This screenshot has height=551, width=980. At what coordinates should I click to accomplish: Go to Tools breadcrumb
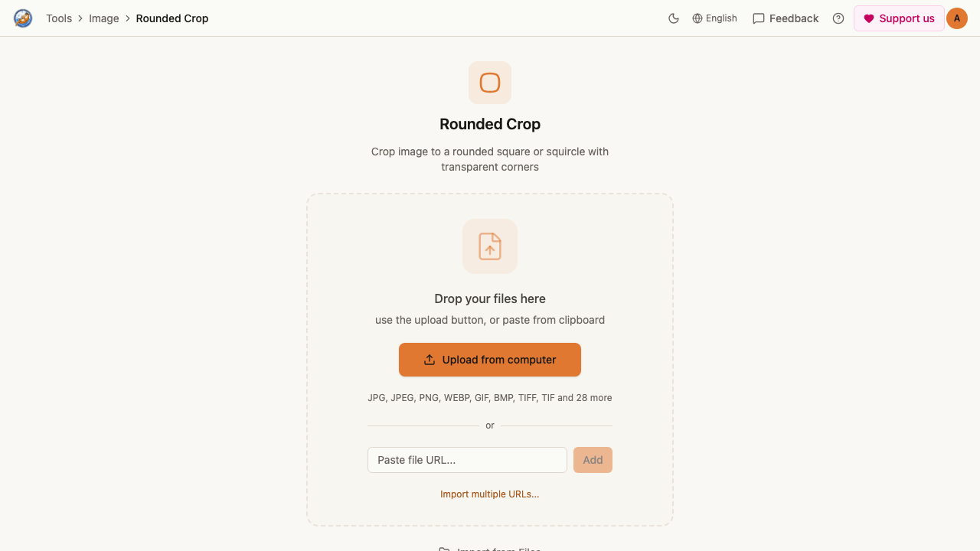tap(59, 18)
